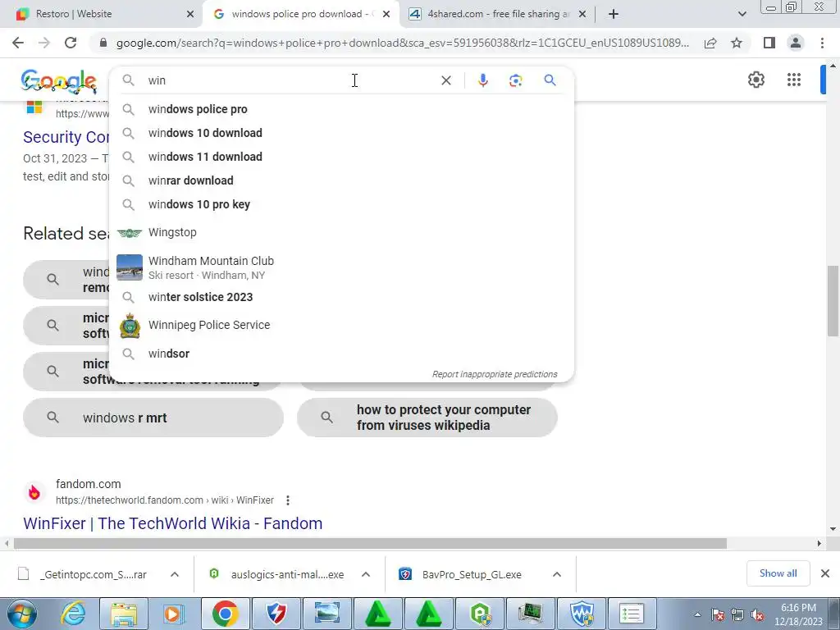
Task: Select Windham Mountain Club suggestion
Action: [x=341, y=267]
